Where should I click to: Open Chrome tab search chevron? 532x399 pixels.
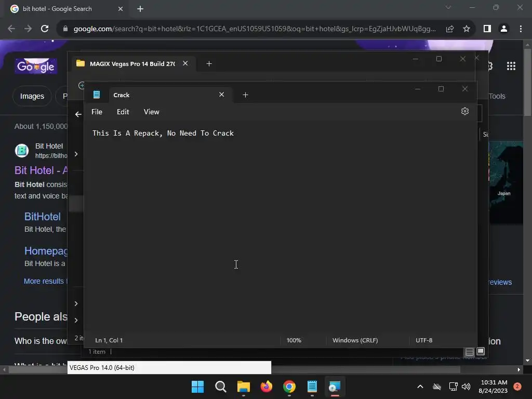tap(448, 7)
